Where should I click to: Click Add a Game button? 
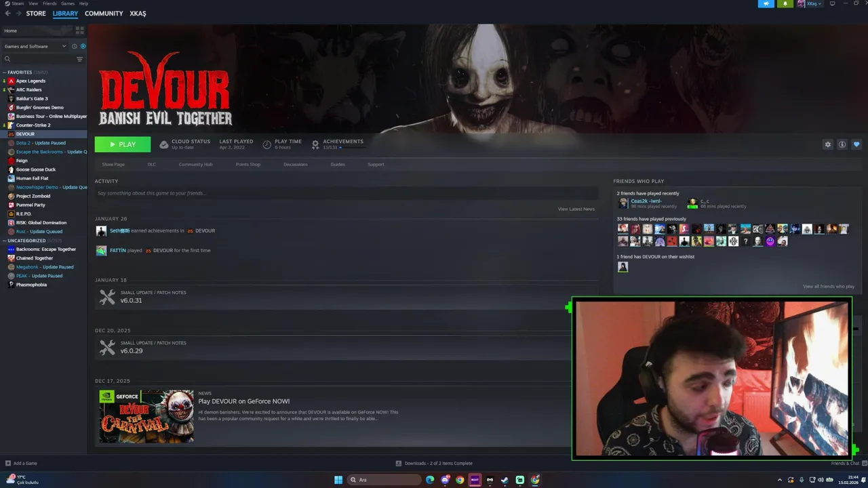click(x=21, y=464)
